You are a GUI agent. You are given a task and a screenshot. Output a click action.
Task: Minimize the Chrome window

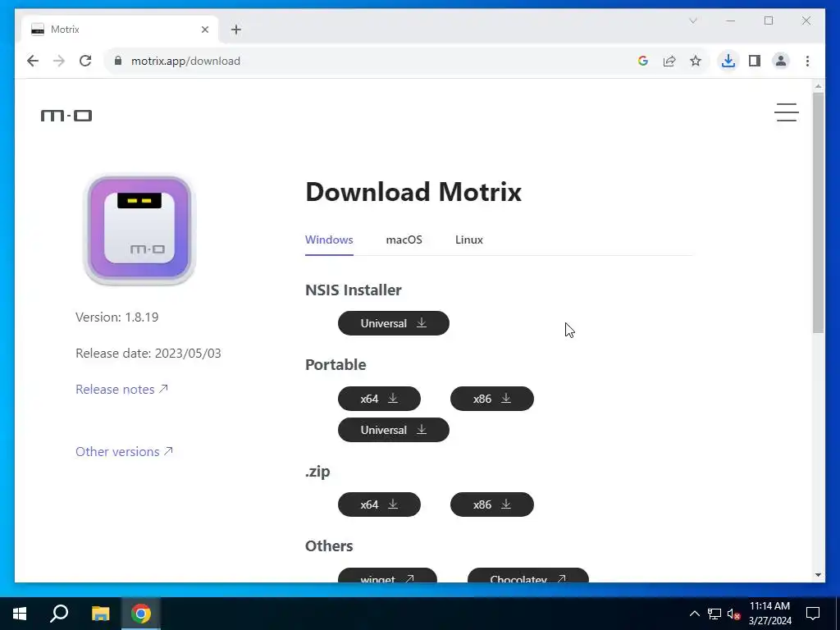731,21
